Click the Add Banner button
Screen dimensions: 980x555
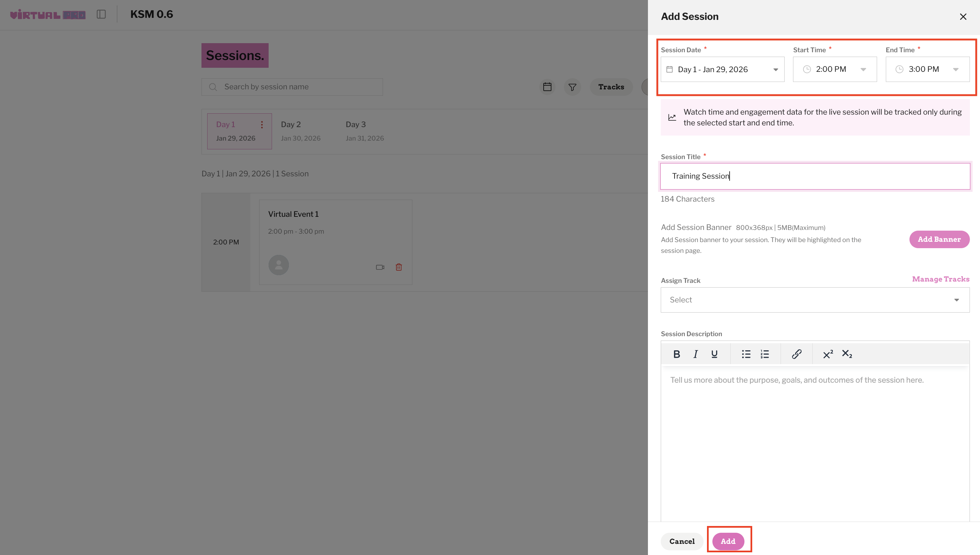tap(939, 239)
